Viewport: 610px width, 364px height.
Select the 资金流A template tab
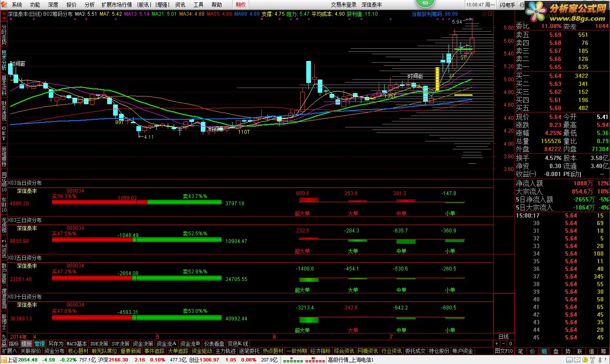[x=166, y=344]
